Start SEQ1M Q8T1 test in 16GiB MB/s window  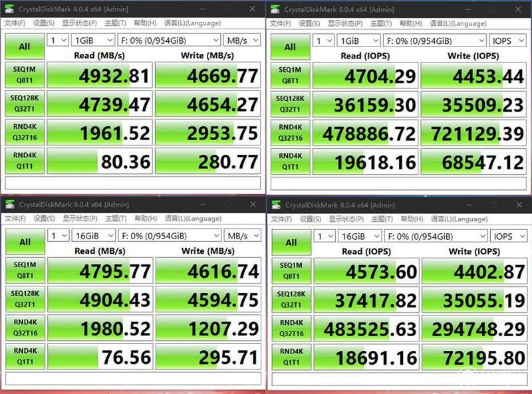click(x=25, y=270)
